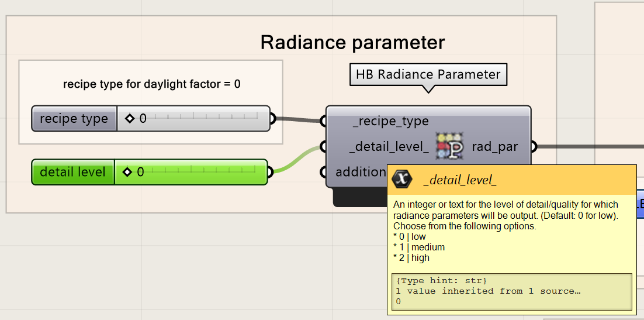The image size is (644, 320).
Task: Click the _detail_level_ input parameter name
Action: tap(389, 147)
